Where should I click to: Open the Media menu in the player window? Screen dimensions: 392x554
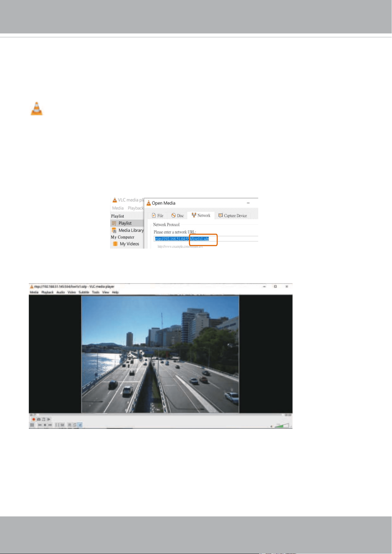click(34, 292)
